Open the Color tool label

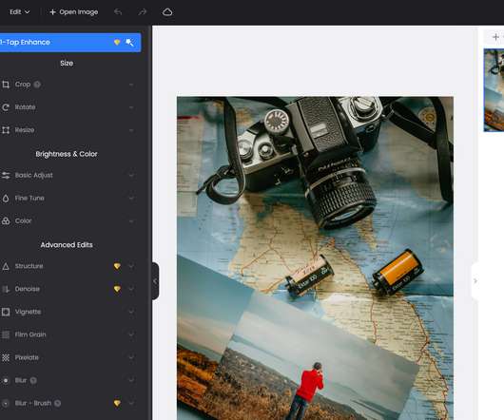pos(23,220)
